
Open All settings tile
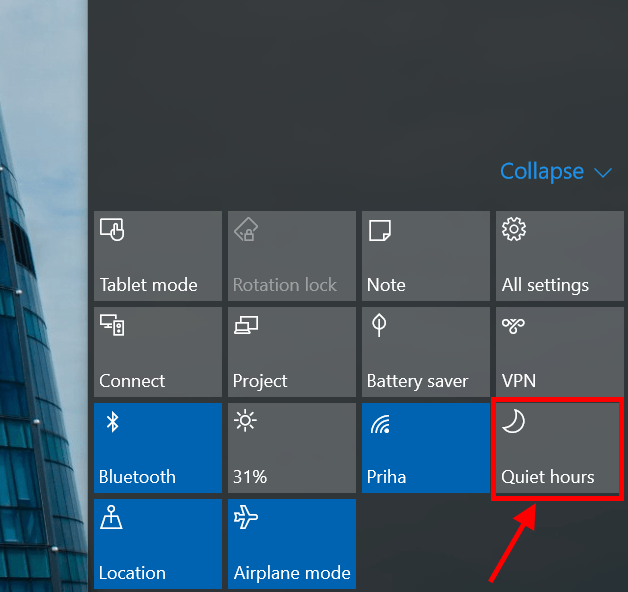(x=560, y=256)
